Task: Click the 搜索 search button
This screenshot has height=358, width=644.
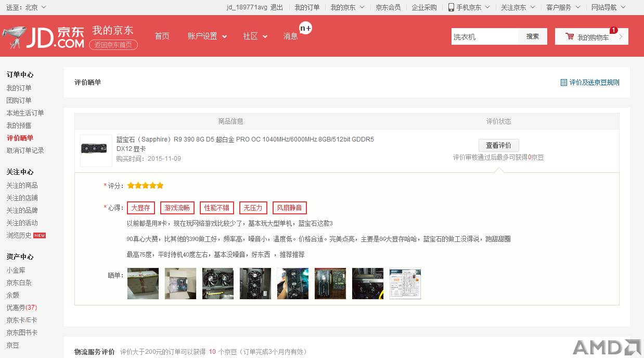Action: [533, 36]
